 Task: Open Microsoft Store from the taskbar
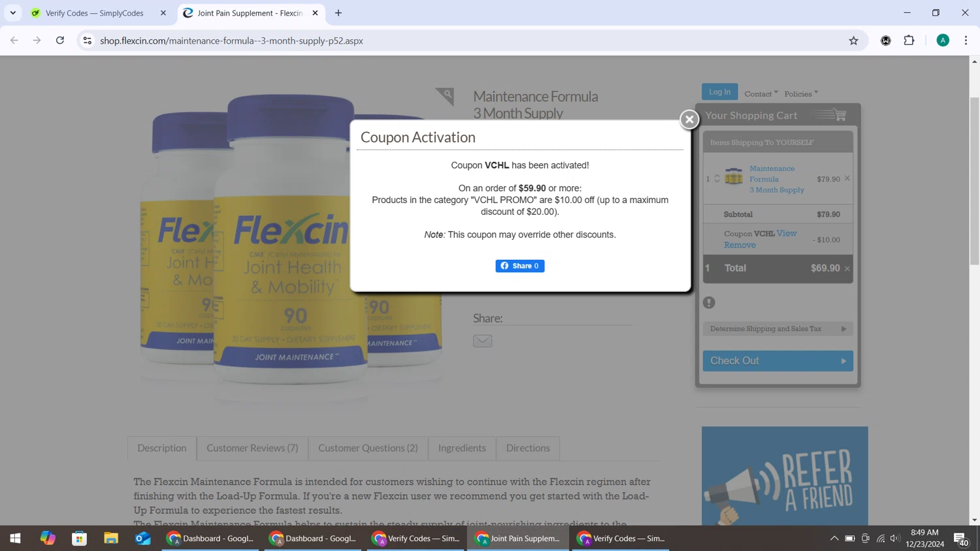(80, 539)
